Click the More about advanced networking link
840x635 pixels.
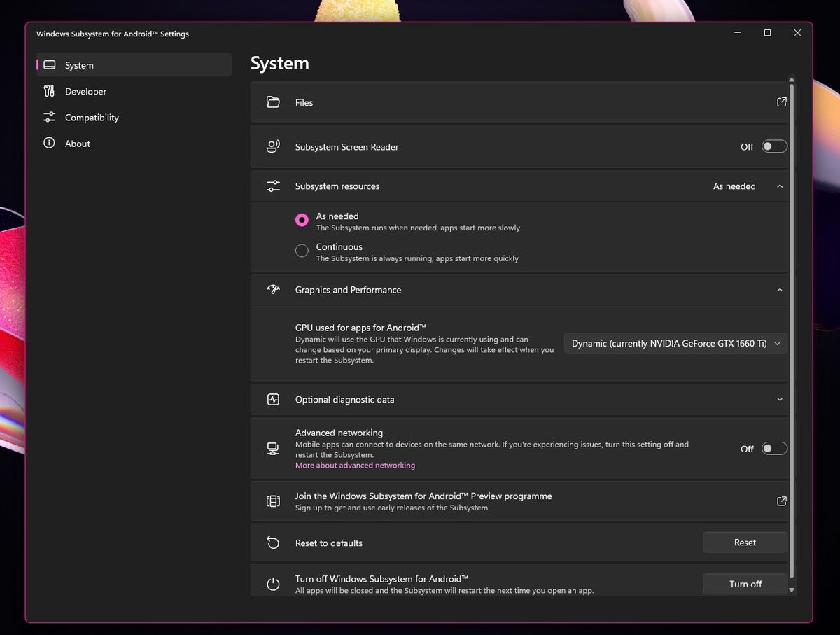(355, 465)
